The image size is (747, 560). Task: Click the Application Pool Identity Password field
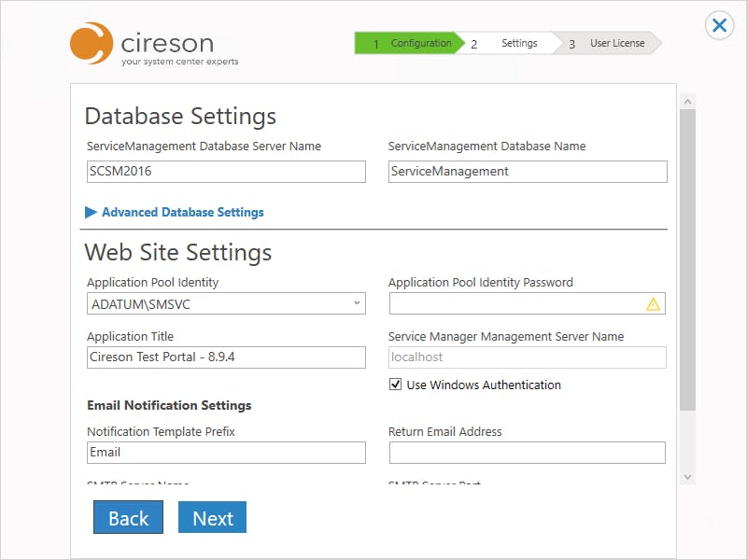coord(528,304)
